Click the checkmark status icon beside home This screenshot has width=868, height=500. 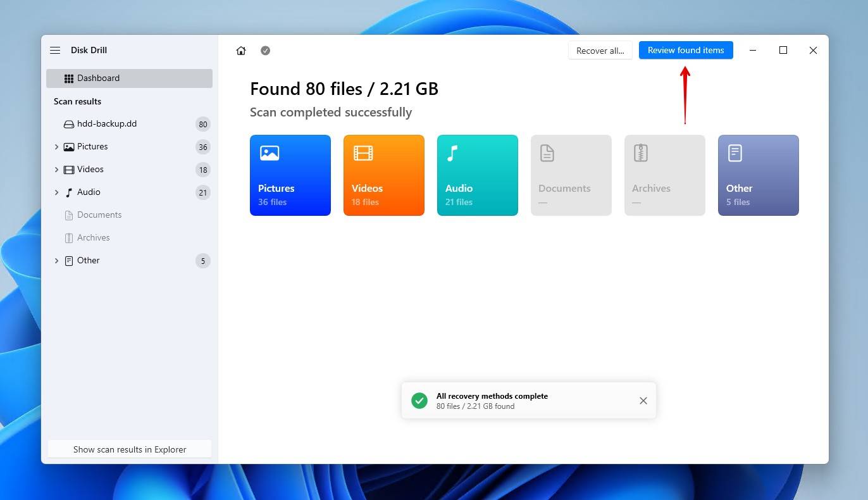(266, 51)
